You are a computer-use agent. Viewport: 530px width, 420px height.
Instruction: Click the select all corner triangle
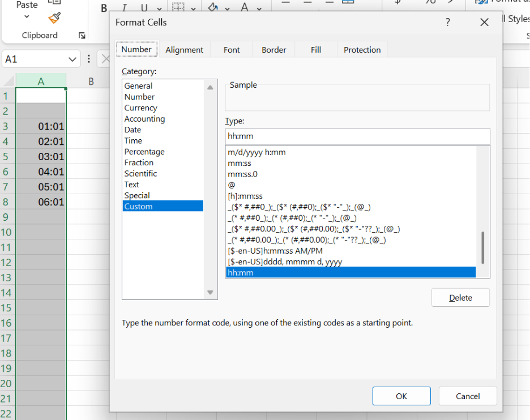pyautogui.click(x=8, y=81)
